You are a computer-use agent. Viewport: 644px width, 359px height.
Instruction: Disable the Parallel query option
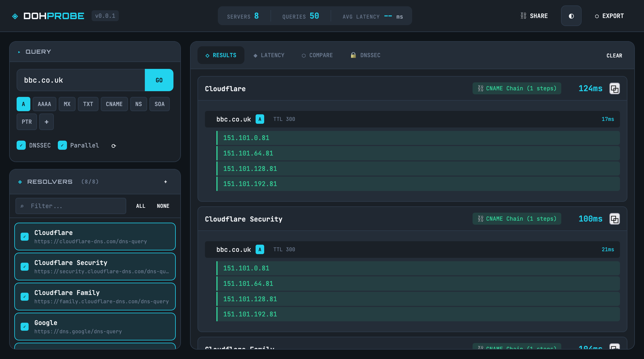pos(62,145)
